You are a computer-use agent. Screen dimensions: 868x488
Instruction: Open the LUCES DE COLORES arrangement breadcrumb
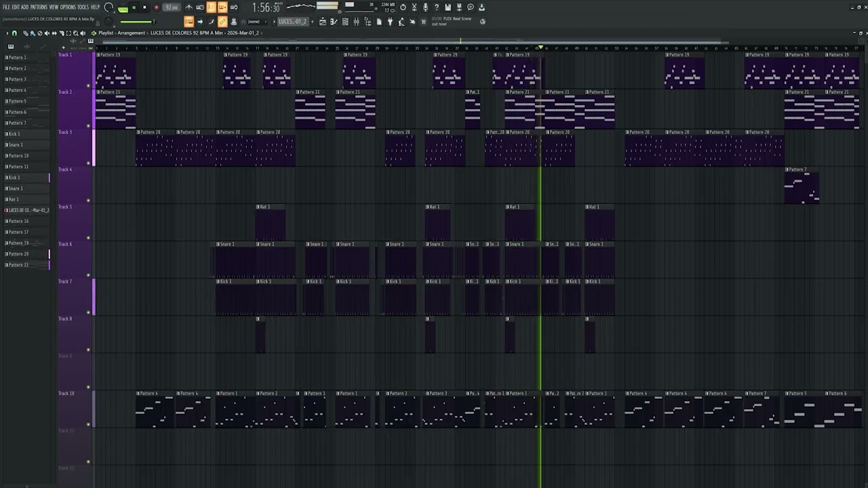[204, 33]
